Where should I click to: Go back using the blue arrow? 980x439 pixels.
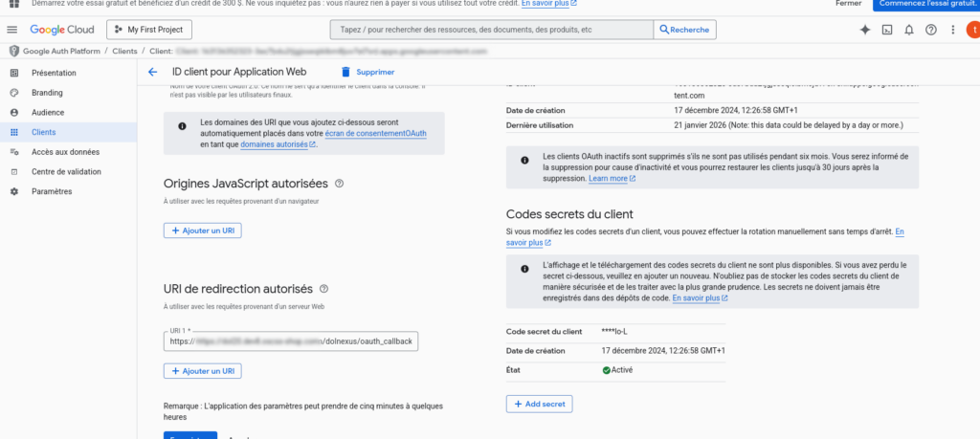pyautogui.click(x=152, y=72)
